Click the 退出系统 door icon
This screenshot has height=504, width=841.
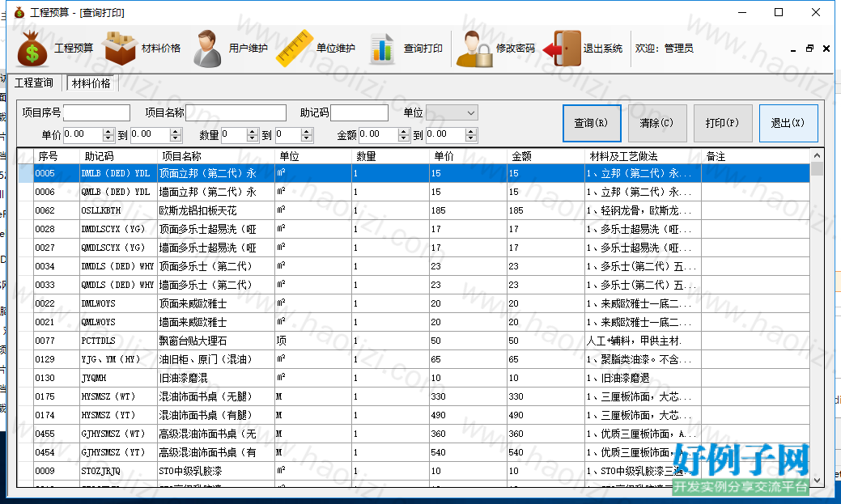click(562, 49)
